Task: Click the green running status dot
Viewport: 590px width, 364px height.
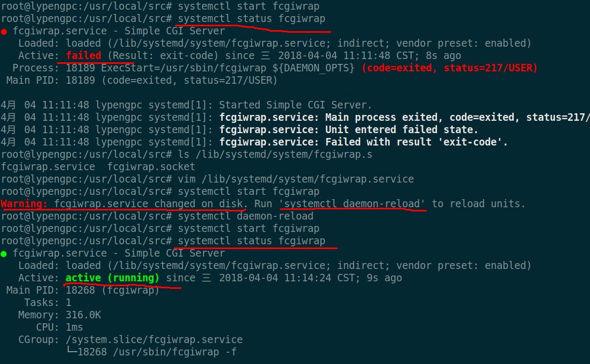Action: [4, 254]
